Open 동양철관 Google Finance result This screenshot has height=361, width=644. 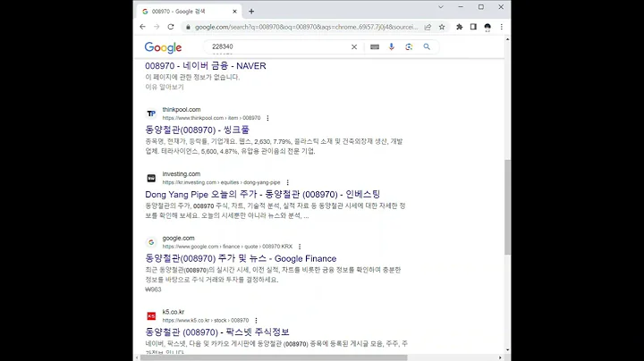pos(241,259)
